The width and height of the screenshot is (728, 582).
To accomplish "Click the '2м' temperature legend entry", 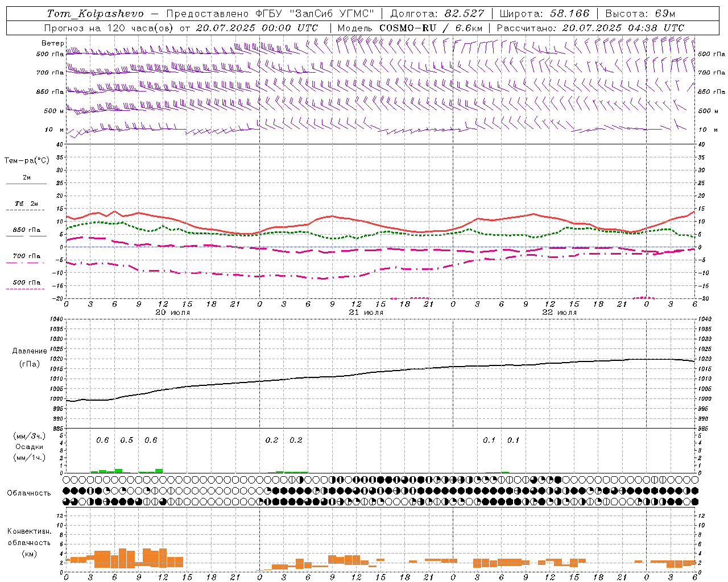I will pos(27,178).
